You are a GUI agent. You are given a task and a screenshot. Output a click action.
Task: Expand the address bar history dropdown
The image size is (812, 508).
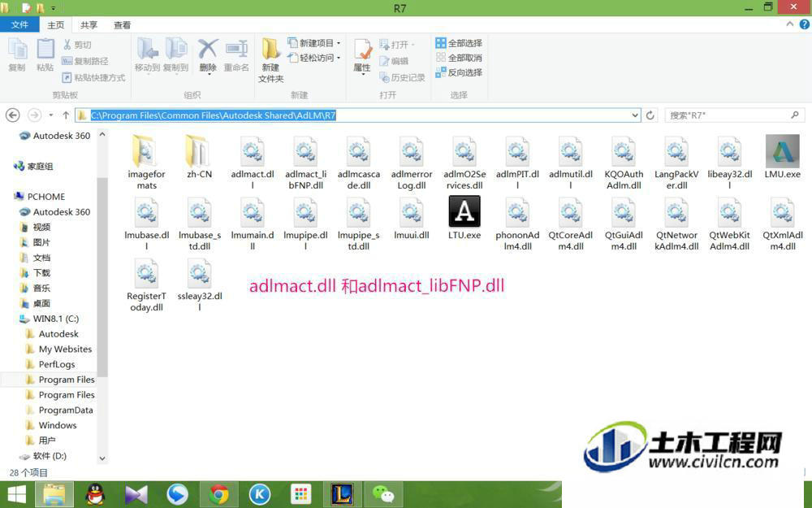[x=636, y=115]
